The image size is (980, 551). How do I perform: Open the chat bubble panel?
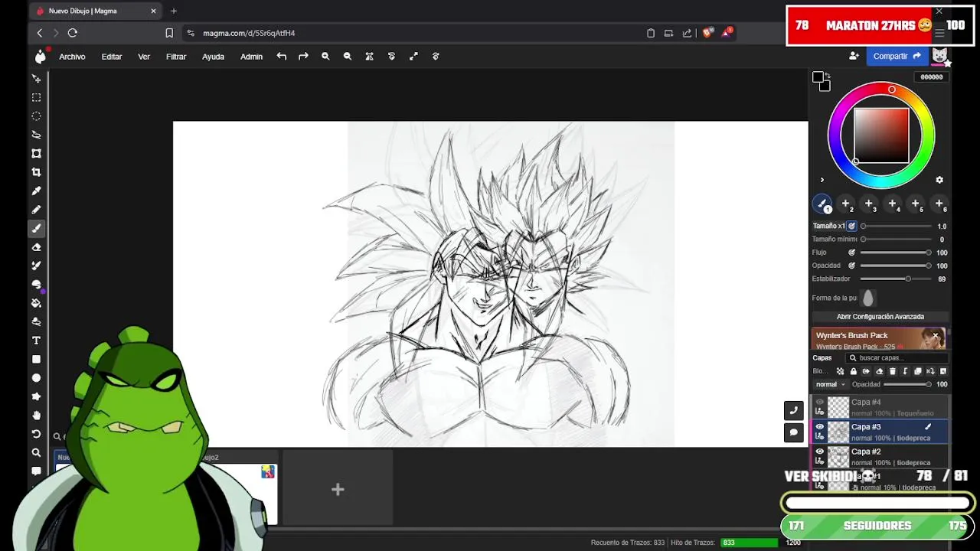pyautogui.click(x=793, y=432)
